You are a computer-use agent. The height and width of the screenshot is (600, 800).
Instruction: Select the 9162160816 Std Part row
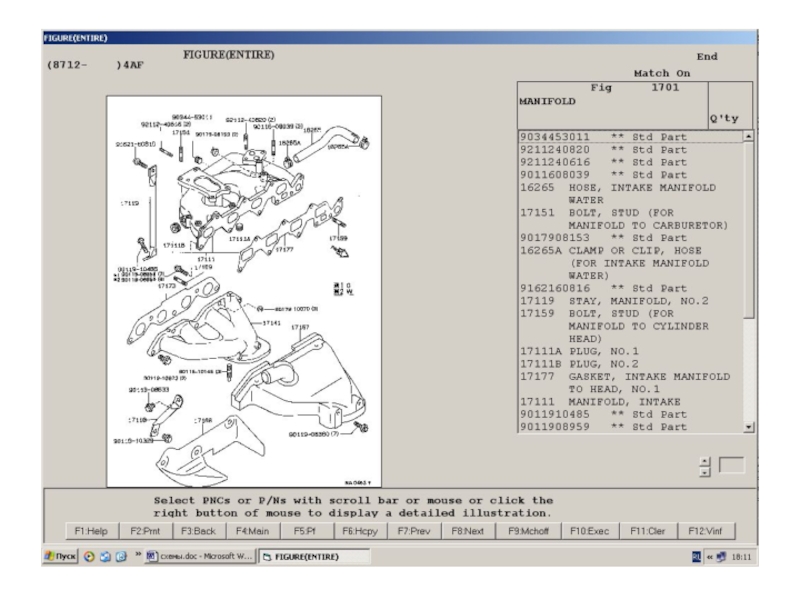coord(631,288)
